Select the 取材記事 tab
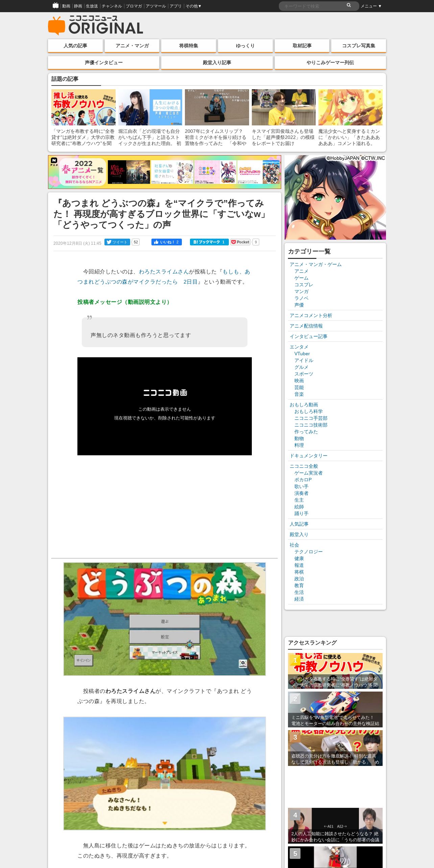 [x=302, y=46]
